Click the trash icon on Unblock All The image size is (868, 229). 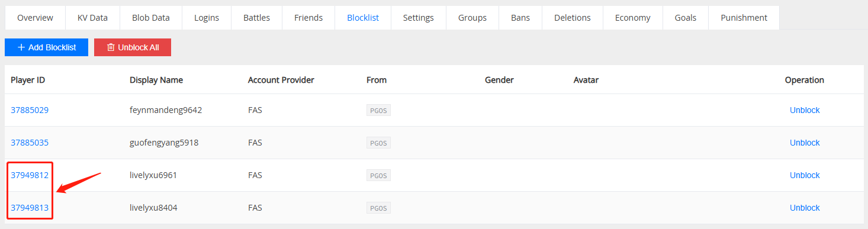110,47
